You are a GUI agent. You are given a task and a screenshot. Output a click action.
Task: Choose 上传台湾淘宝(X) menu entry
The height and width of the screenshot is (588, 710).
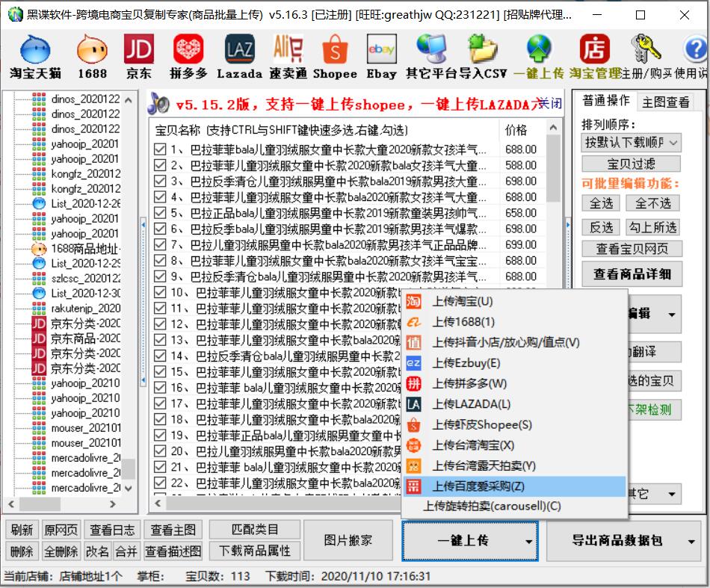(514, 445)
